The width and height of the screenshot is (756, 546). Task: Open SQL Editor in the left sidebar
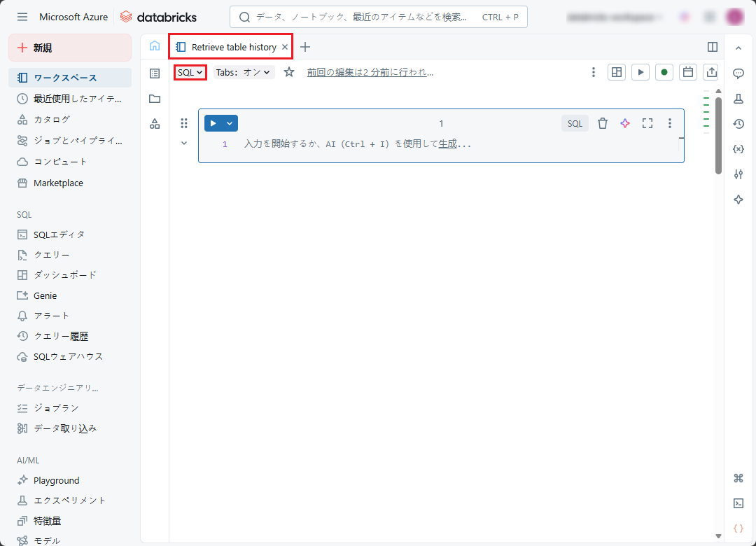(59, 234)
